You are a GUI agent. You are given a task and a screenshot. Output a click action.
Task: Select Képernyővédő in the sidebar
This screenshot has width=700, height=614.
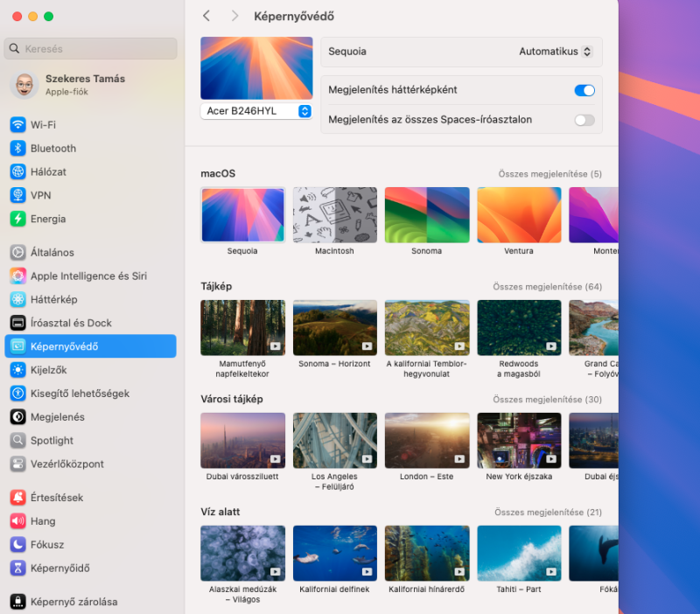coord(91,346)
